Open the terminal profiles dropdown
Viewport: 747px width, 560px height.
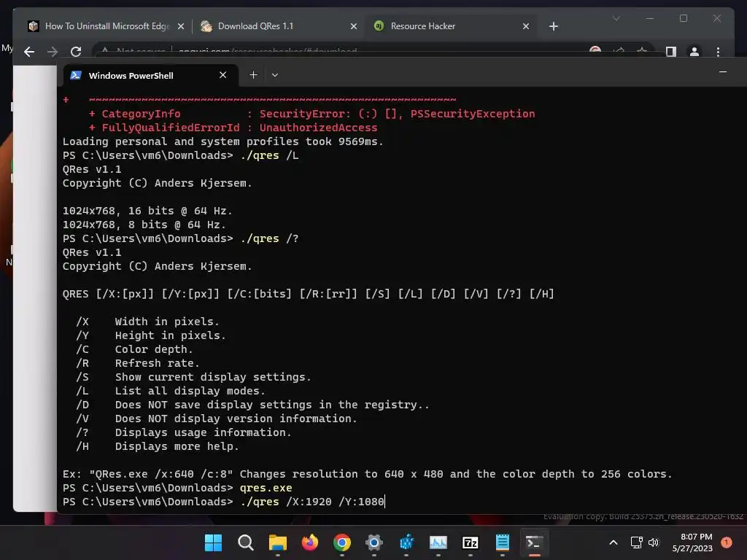(275, 75)
